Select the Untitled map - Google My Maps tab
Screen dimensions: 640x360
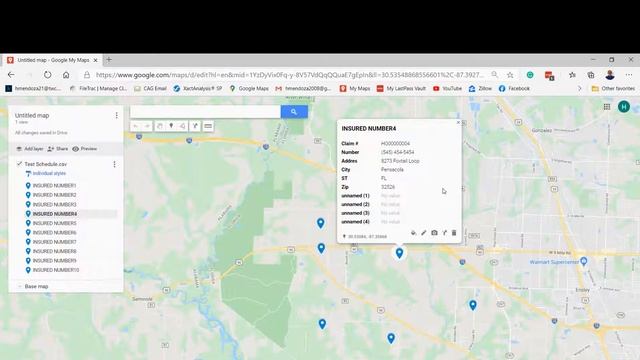[53, 60]
